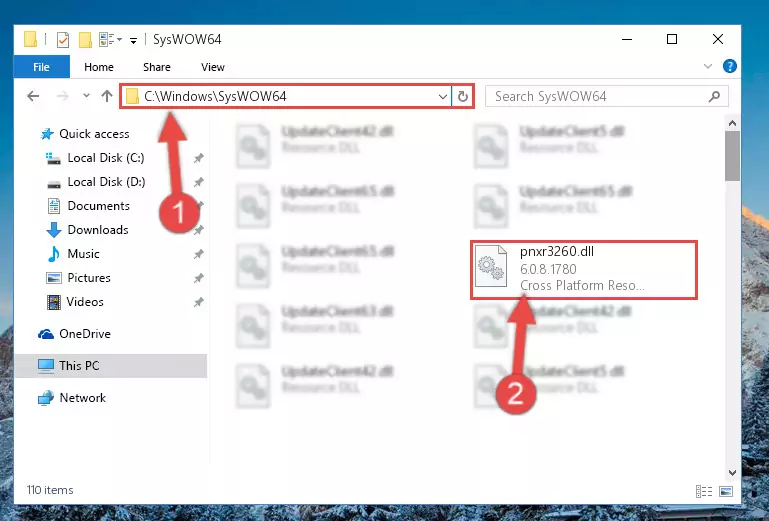Maximize the SysWOW64 window

(672, 39)
